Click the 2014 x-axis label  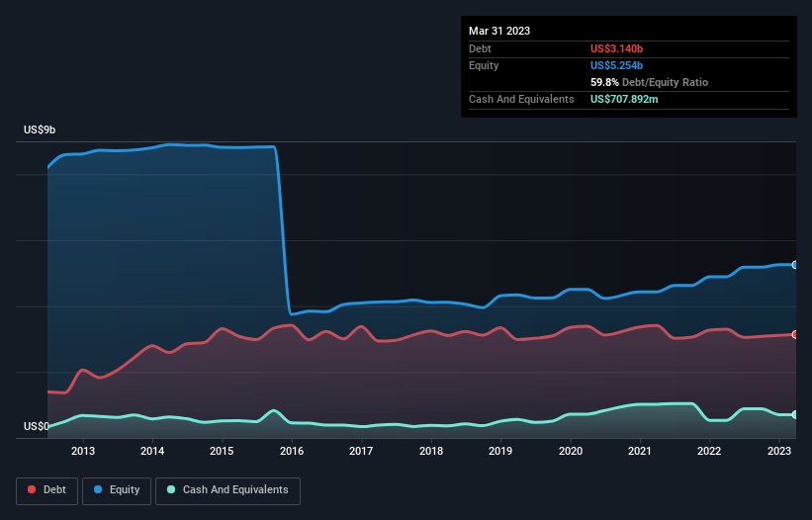click(152, 451)
